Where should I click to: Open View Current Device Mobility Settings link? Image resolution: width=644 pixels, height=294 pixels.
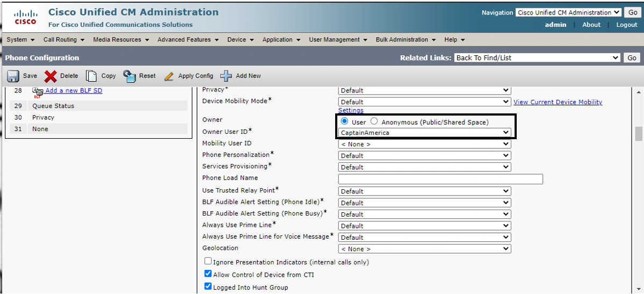tap(558, 102)
